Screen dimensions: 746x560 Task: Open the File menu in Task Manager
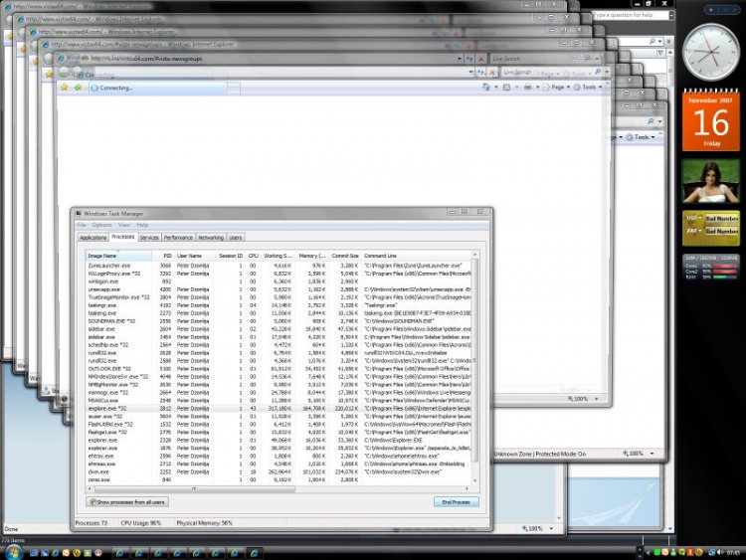tap(82, 225)
